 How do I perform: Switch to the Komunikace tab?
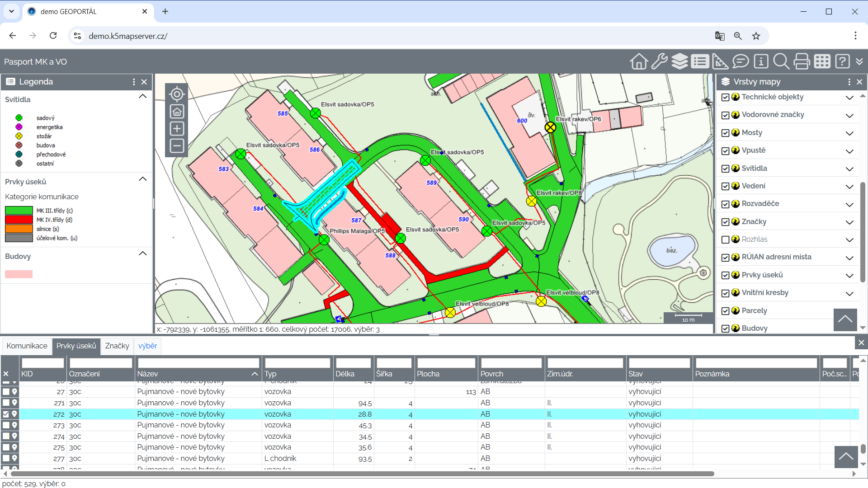[x=27, y=346]
